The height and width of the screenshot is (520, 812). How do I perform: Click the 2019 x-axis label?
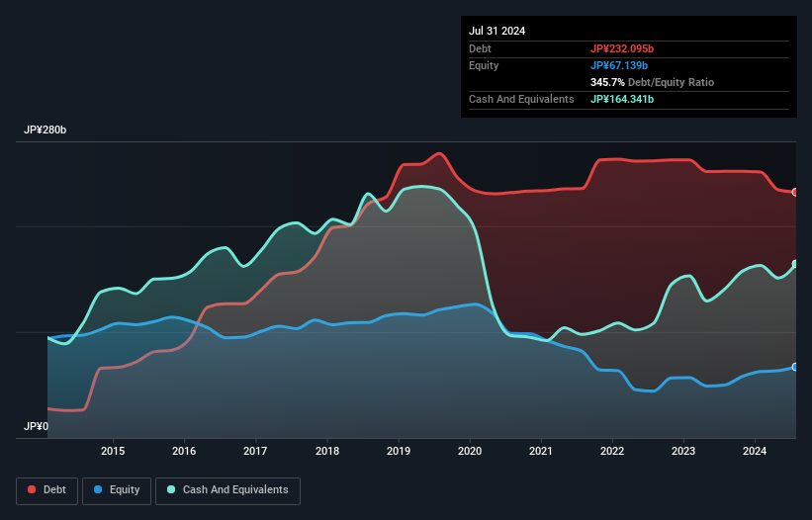coord(399,451)
